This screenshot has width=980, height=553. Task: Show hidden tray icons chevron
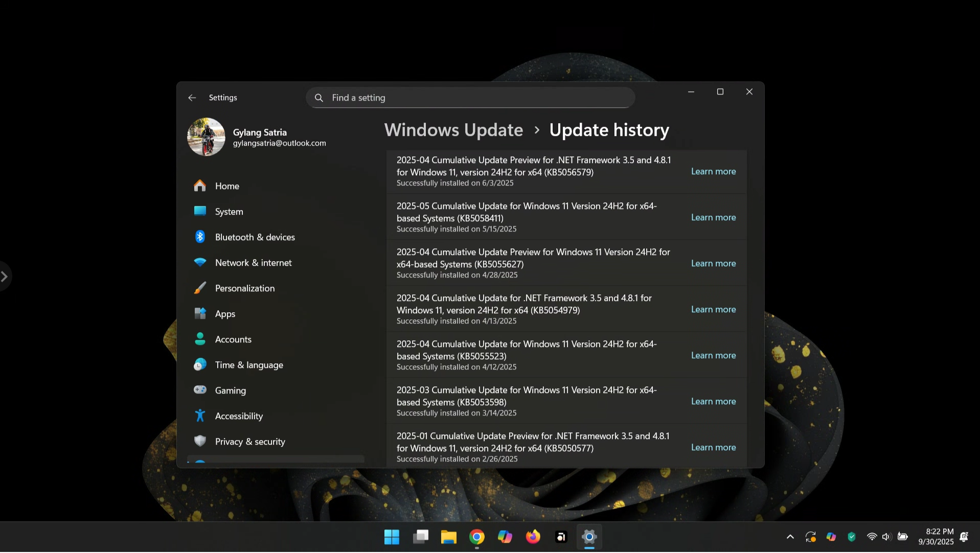790,537
